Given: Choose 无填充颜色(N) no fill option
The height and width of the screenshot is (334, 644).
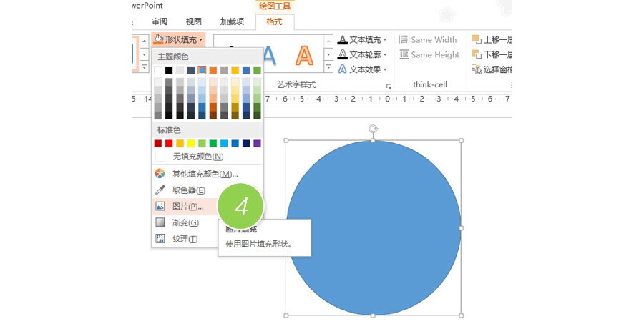Looking at the screenshot, I should pyautogui.click(x=208, y=157).
